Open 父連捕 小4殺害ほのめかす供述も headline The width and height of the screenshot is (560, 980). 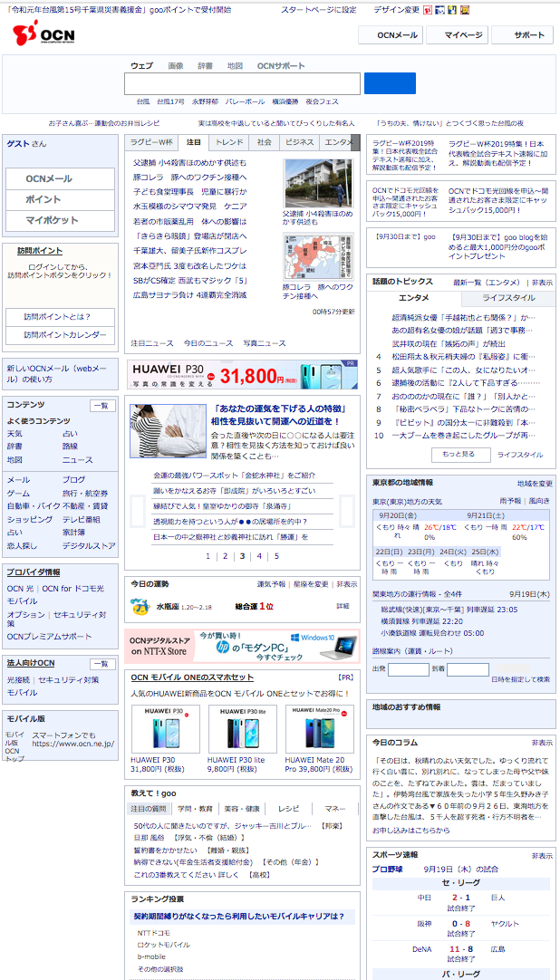[x=190, y=162]
